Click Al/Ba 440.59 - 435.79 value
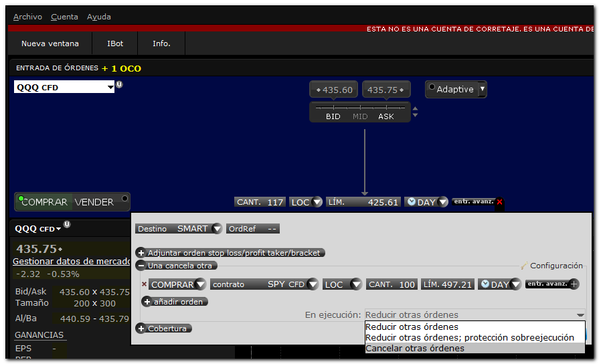This screenshot has height=364, width=599. 94,318
